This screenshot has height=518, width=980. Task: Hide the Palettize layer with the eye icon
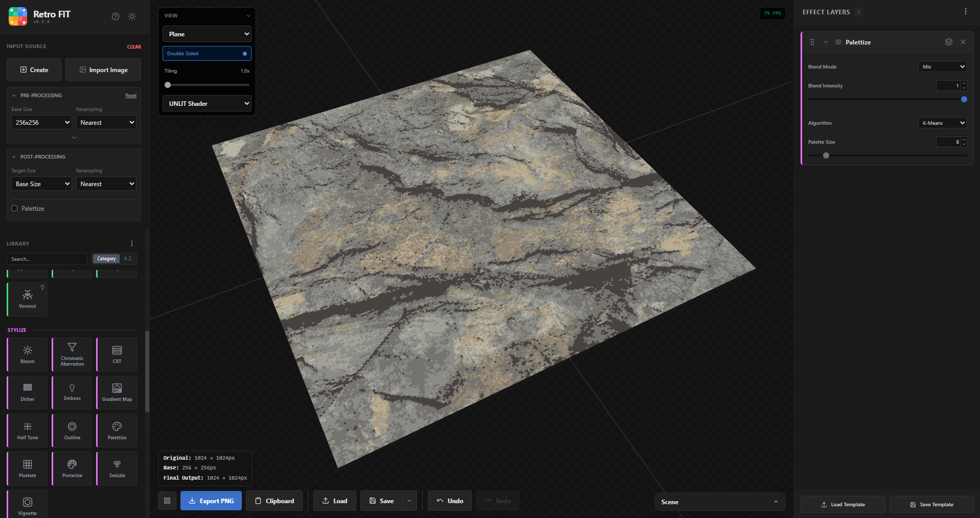tap(838, 42)
